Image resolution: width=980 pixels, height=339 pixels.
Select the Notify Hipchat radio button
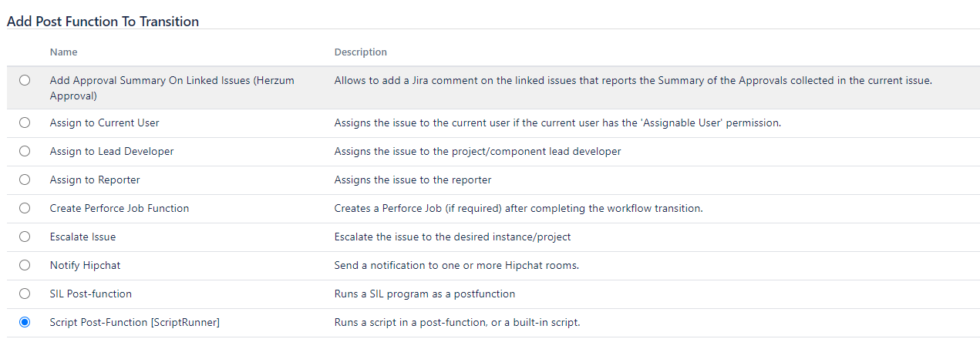pos(25,265)
